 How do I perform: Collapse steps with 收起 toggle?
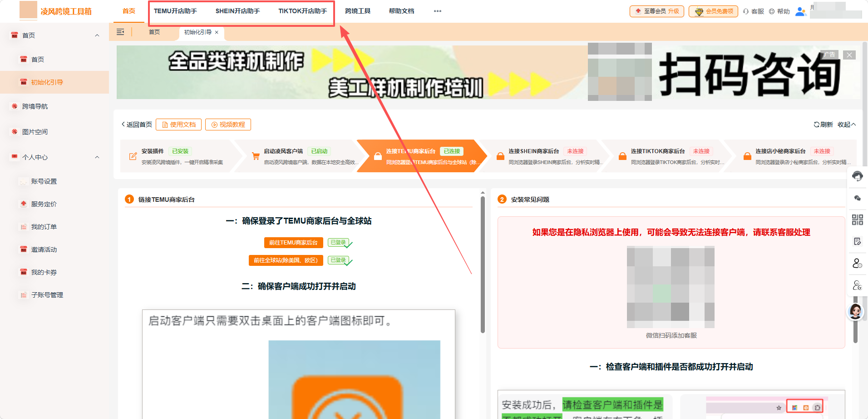pos(847,125)
